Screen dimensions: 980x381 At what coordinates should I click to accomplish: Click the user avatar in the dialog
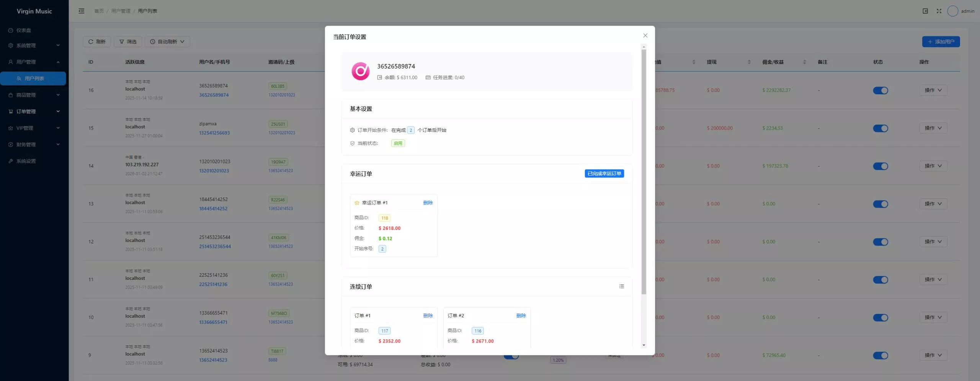tap(360, 71)
